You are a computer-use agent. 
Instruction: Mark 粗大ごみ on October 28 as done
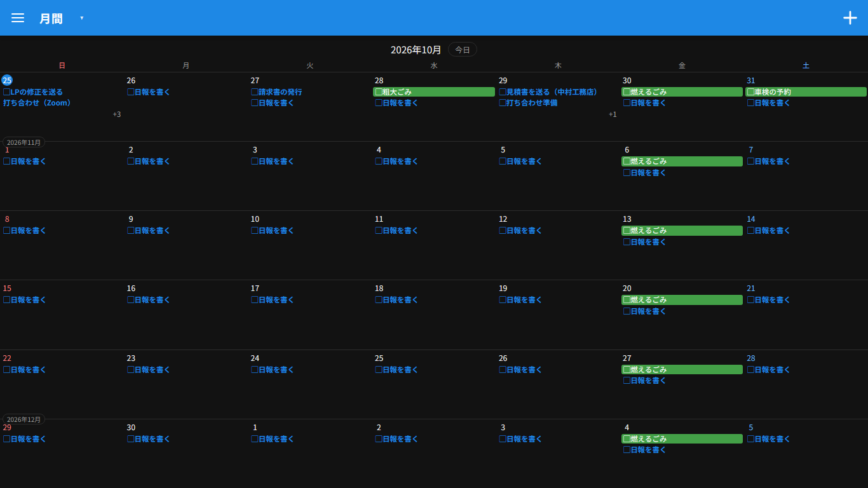(379, 92)
